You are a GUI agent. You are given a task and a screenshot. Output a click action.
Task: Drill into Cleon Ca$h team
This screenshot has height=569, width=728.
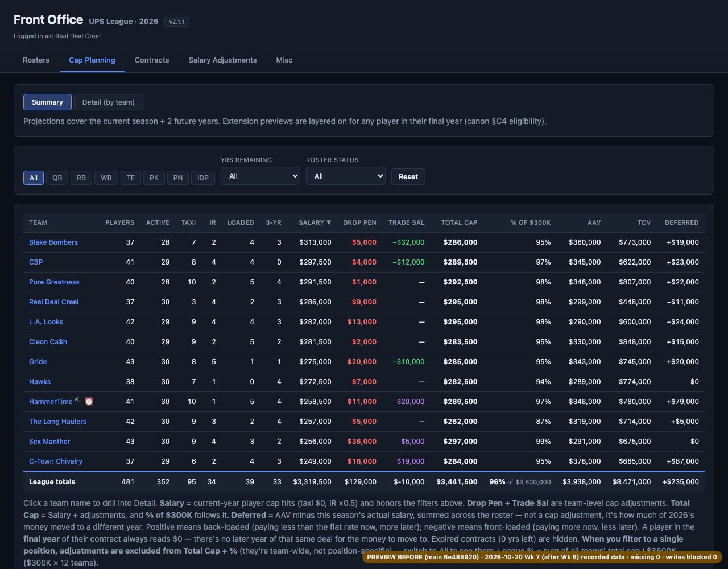48,342
